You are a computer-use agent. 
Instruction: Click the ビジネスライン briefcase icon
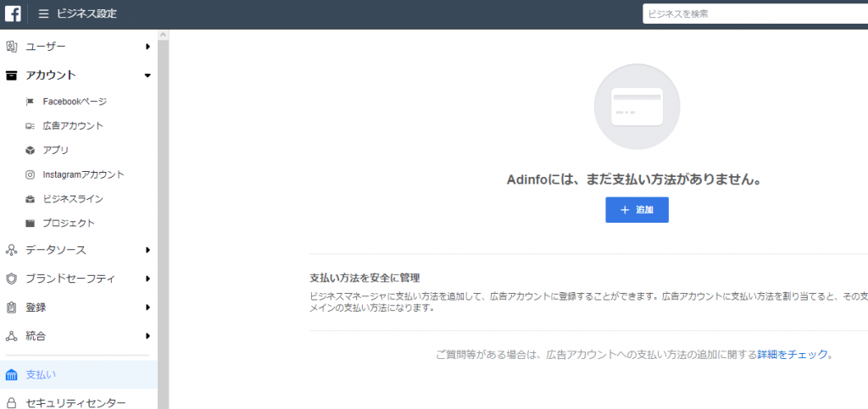tap(31, 199)
